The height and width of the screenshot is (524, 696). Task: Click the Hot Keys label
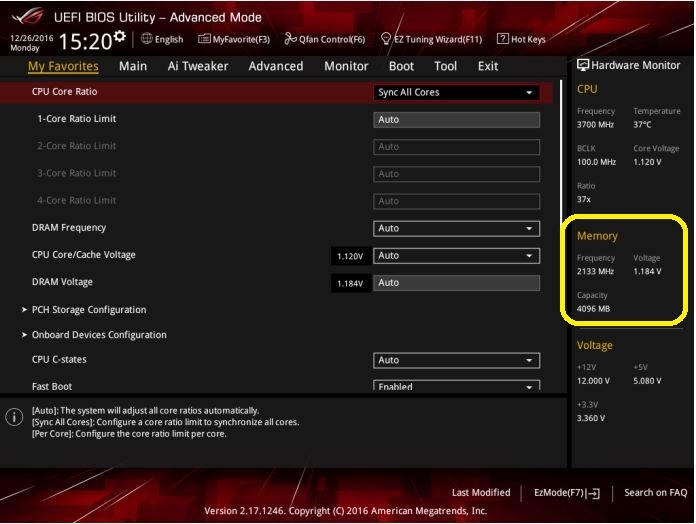[528, 39]
